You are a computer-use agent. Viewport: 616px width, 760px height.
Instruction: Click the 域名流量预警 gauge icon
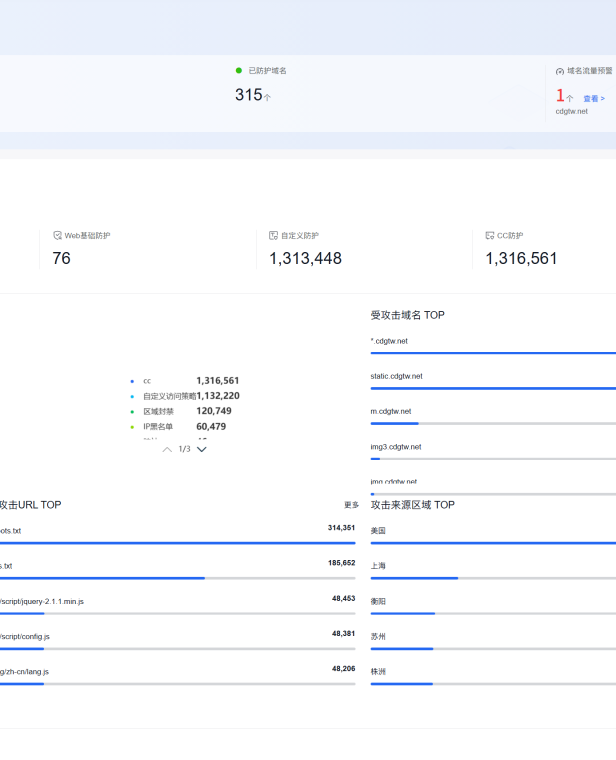560,71
